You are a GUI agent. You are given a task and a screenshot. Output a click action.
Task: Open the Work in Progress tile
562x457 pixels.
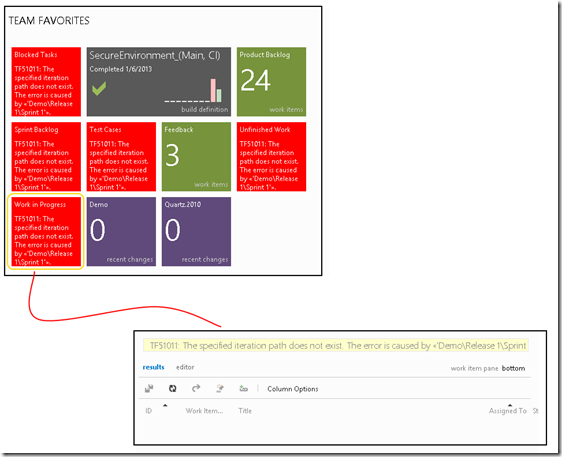click(x=46, y=232)
